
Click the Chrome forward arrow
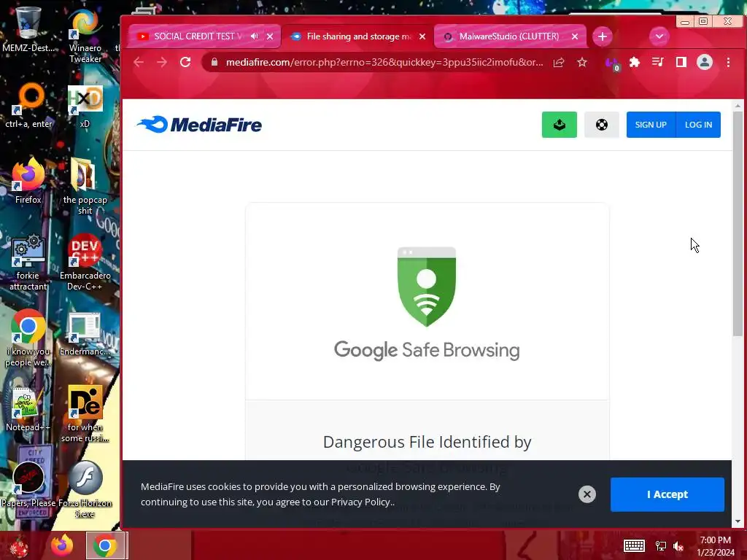pos(162,62)
